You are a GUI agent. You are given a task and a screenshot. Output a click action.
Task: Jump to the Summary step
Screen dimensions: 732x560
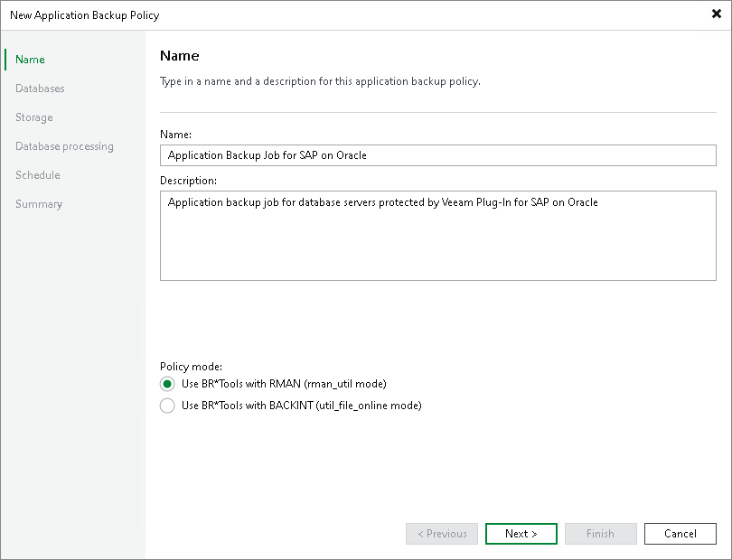[x=39, y=203]
